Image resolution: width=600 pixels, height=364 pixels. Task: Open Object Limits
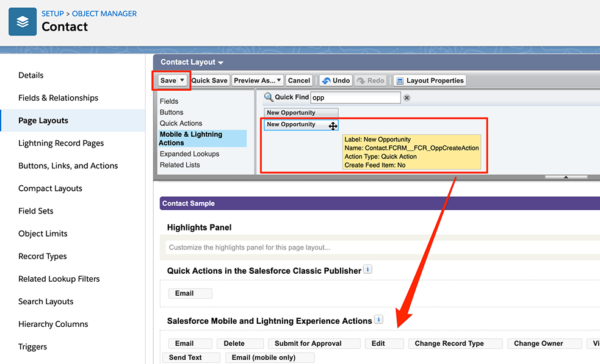click(43, 234)
